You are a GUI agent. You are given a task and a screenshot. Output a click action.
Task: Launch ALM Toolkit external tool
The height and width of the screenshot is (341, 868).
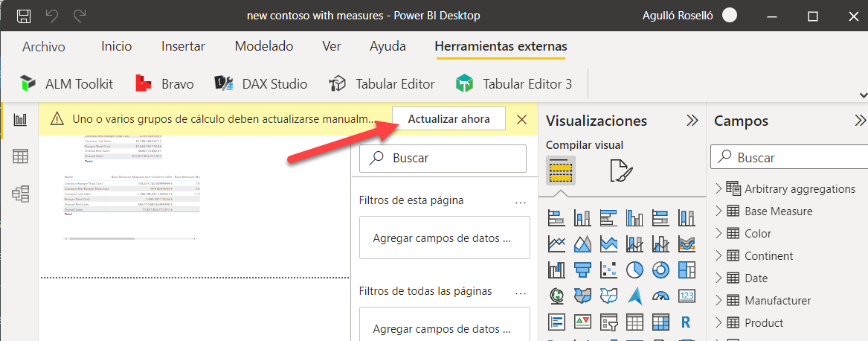67,83
